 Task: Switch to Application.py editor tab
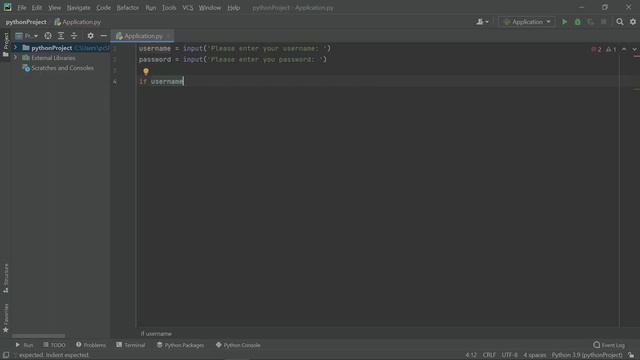click(x=143, y=36)
